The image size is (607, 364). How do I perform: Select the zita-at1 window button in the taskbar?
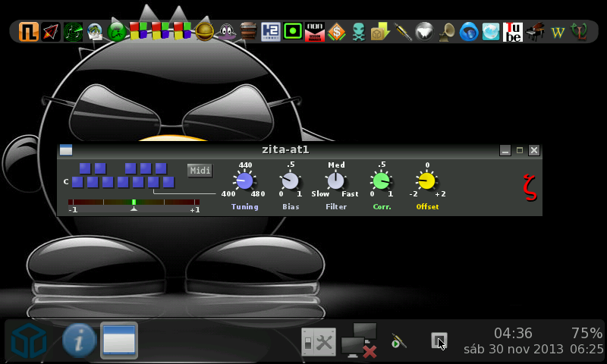[119, 340]
